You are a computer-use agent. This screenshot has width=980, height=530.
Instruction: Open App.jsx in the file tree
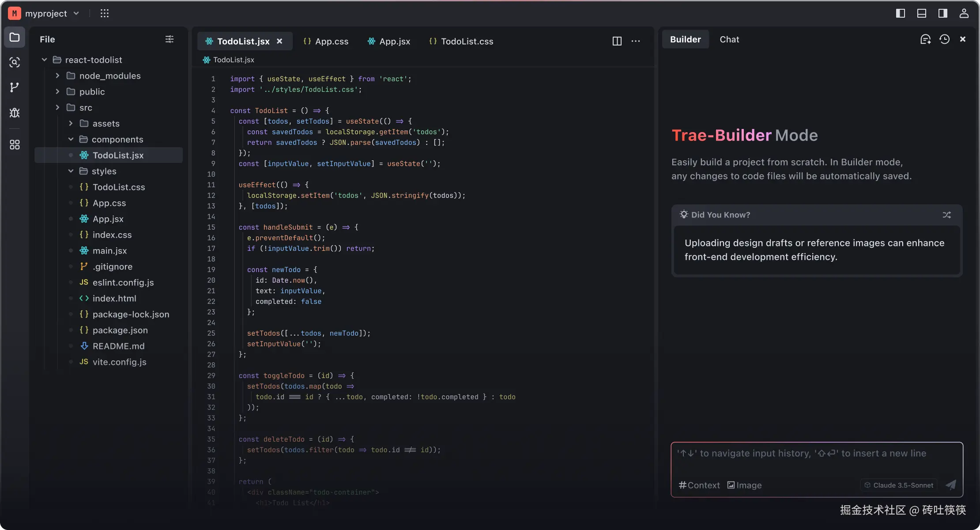pos(109,219)
